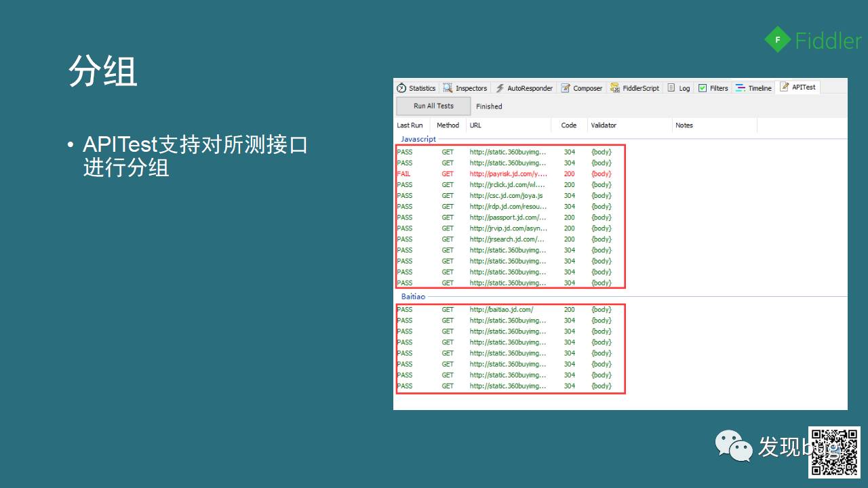Go to the Composer tab
The height and width of the screenshot is (488, 868).
[x=582, y=88]
